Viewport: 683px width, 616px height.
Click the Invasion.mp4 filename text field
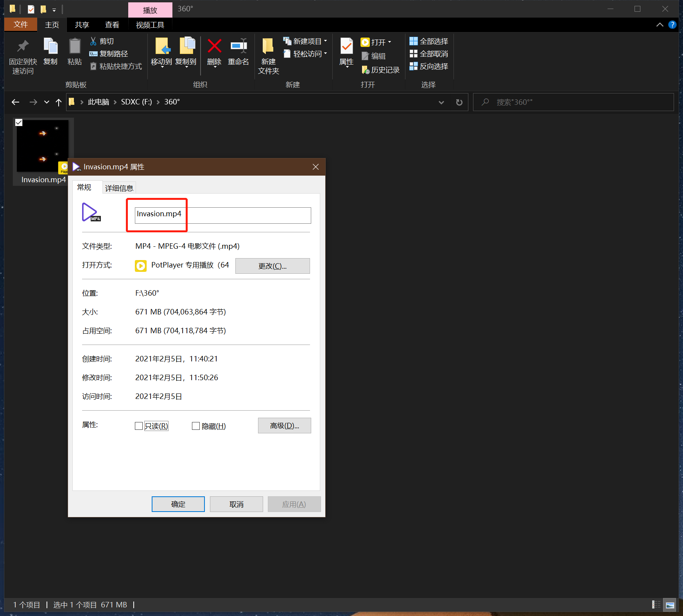pos(222,215)
